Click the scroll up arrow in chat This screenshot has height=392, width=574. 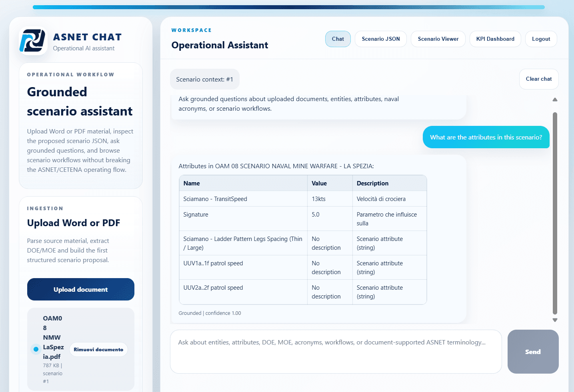click(x=555, y=99)
